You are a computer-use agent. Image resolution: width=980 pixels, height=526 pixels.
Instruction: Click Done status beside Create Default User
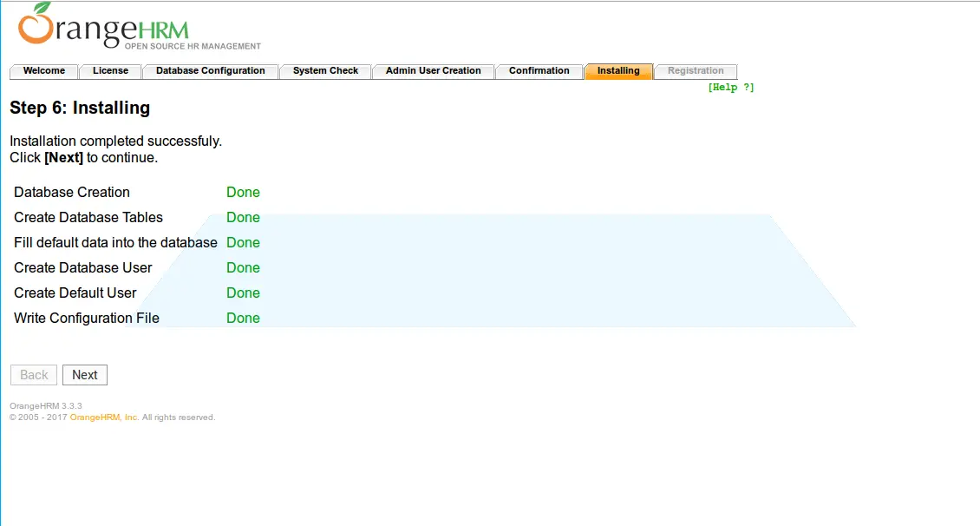tap(243, 293)
